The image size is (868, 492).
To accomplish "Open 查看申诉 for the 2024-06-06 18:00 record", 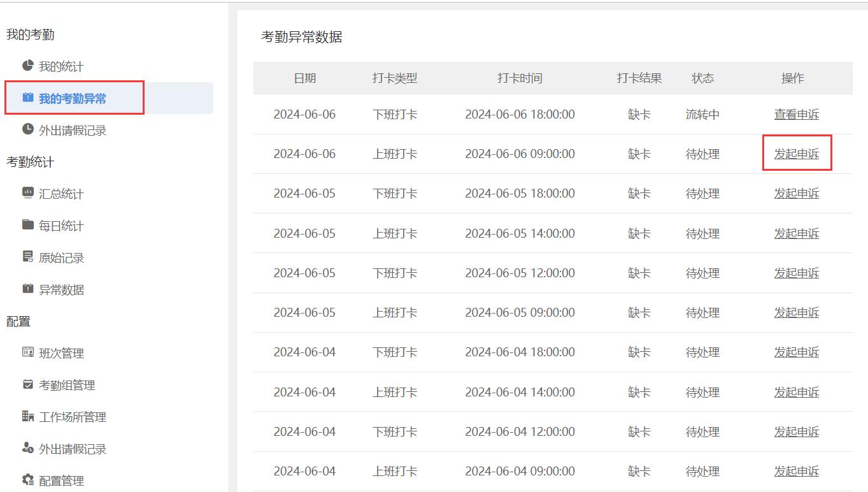I will pos(796,115).
